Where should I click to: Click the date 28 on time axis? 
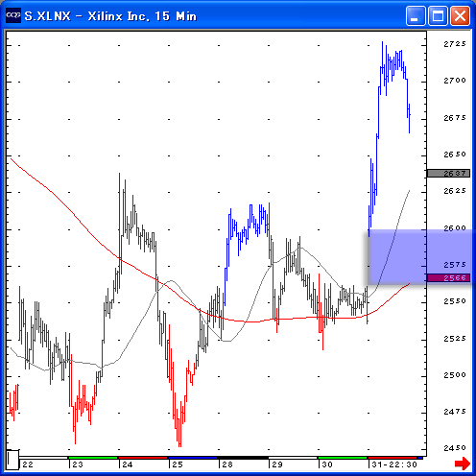click(x=227, y=464)
